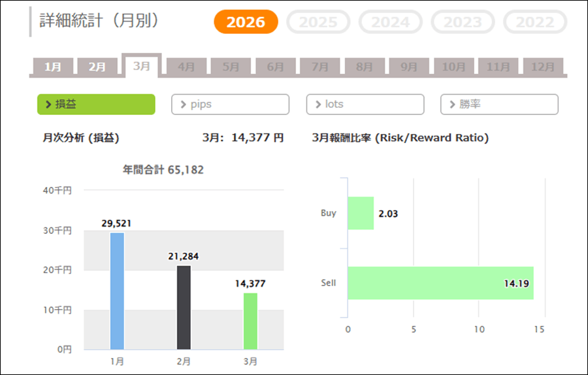Click the 4月 month tab
This screenshot has width=588, height=375.
[186, 67]
